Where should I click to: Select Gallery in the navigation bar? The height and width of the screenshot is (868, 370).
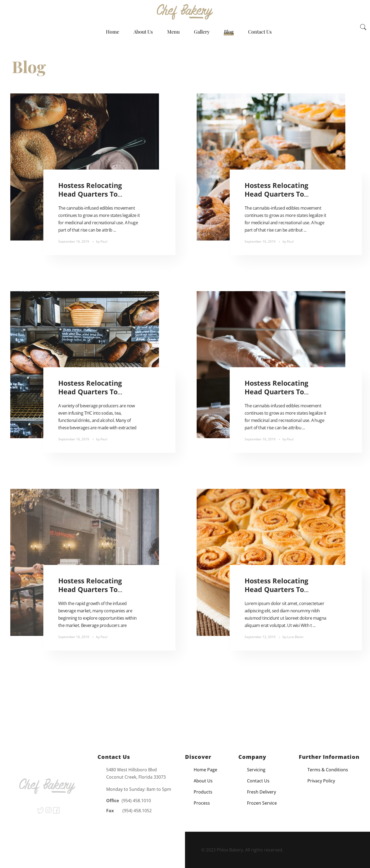202,32
